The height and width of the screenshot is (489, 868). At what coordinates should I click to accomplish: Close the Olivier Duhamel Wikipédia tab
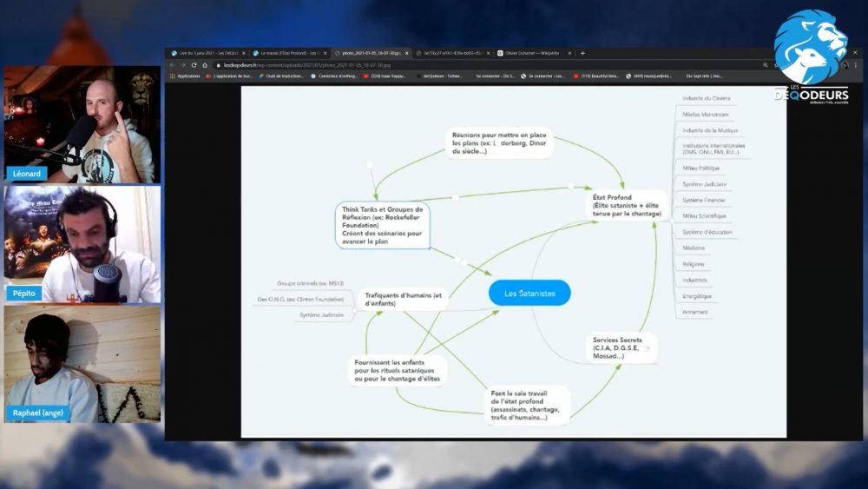569,53
